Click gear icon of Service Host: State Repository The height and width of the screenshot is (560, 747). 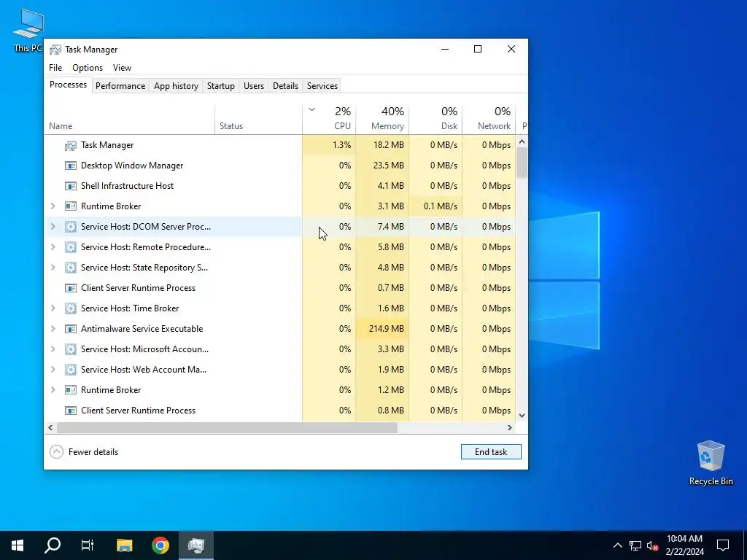(71, 268)
